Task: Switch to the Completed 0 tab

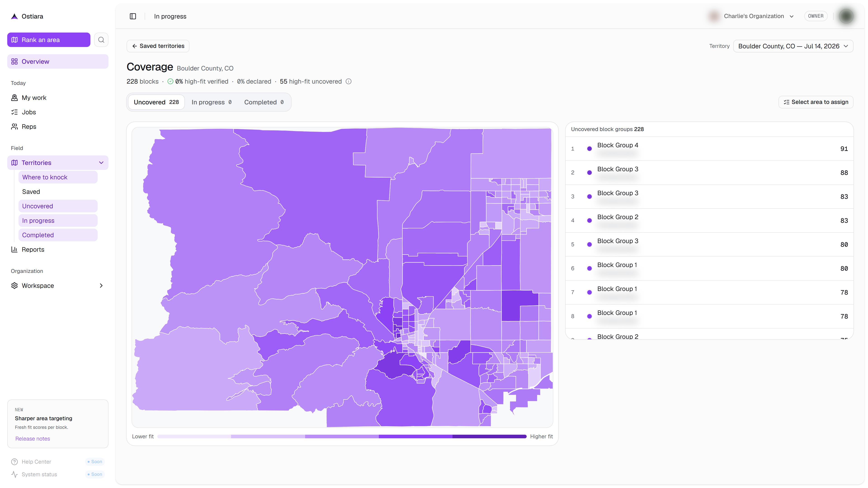Action: click(264, 102)
